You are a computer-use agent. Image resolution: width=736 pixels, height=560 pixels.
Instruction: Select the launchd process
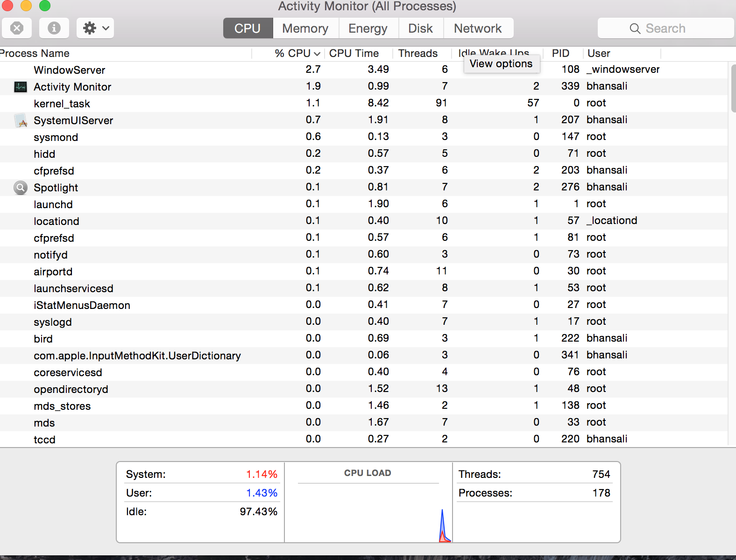364,204
